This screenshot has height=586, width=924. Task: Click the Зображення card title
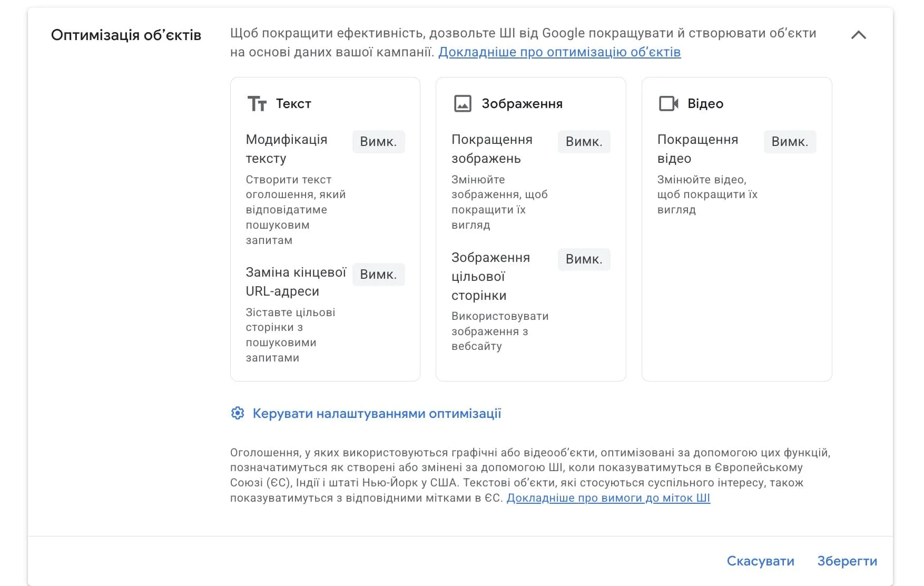click(522, 104)
